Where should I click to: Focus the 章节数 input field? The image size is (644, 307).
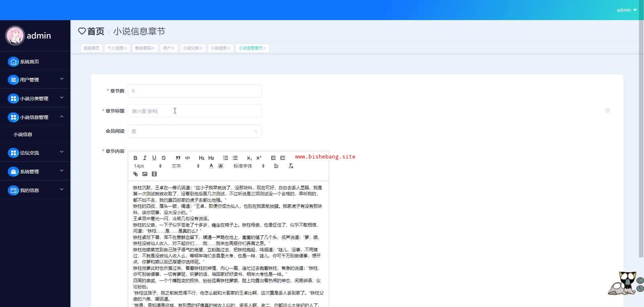point(195,91)
